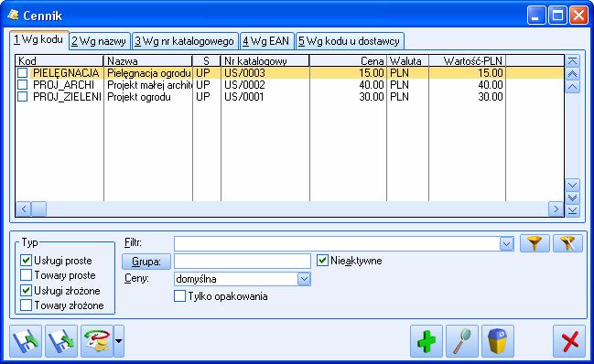Screen dimensions: 594x364
Task: Click the price update coins icon
Action: [97, 341]
